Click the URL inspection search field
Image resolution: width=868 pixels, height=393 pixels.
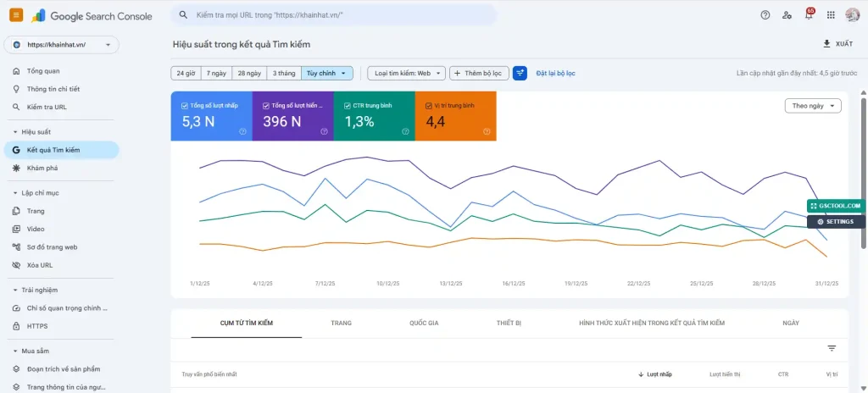coord(333,15)
